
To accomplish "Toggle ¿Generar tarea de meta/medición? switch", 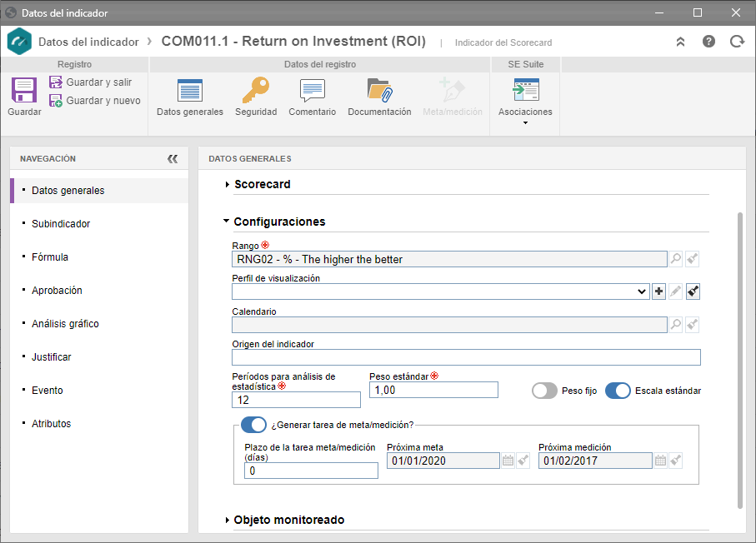I will [x=253, y=425].
